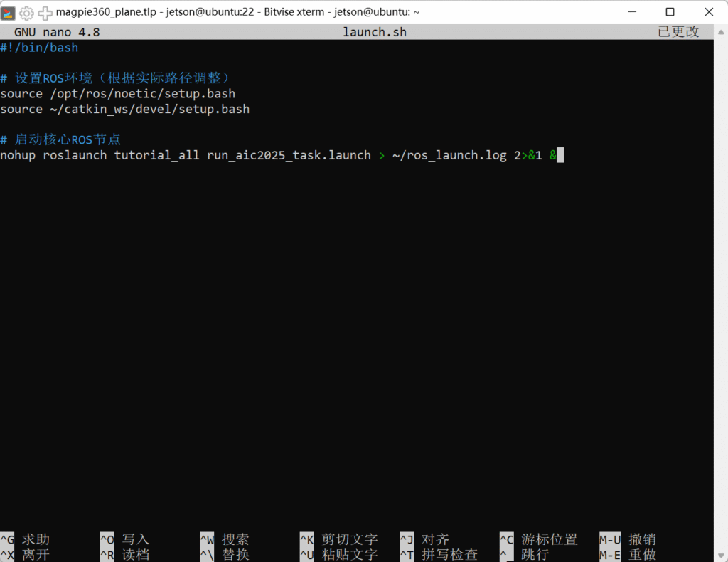Click the ^U 粘贴文字 paste shortcut
This screenshot has height=562, width=728.
tap(339, 554)
